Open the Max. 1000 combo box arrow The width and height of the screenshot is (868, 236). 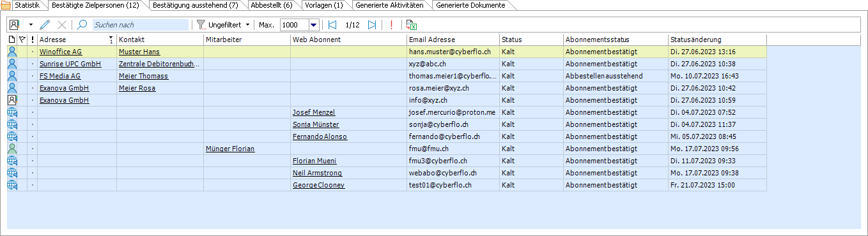click(x=314, y=25)
